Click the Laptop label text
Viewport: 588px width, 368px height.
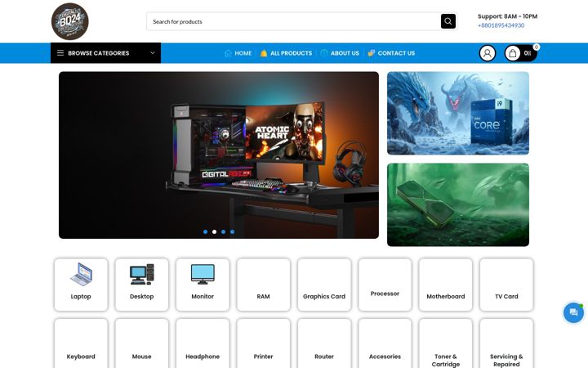pyautogui.click(x=81, y=296)
